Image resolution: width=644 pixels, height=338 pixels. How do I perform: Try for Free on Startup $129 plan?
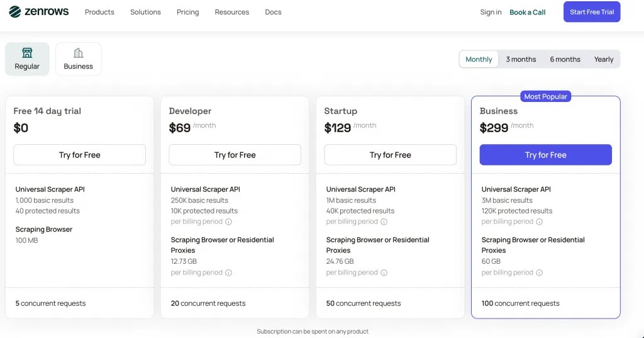click(x=390, y=155)
